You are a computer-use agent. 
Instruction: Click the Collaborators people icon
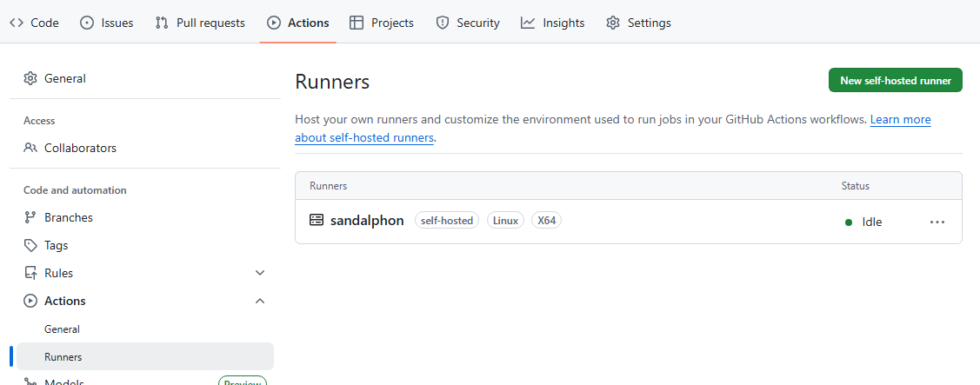[x=30, y=148]
